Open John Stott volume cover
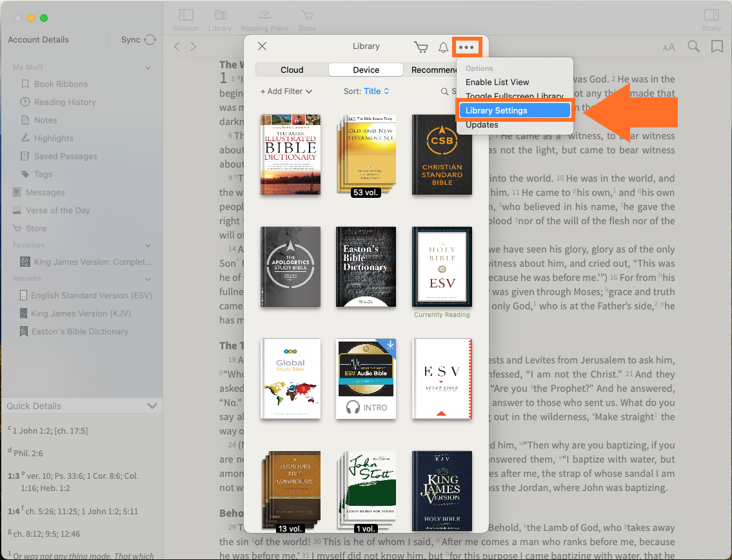The width and height of the screenshot is (732, 560). (367, 490)
